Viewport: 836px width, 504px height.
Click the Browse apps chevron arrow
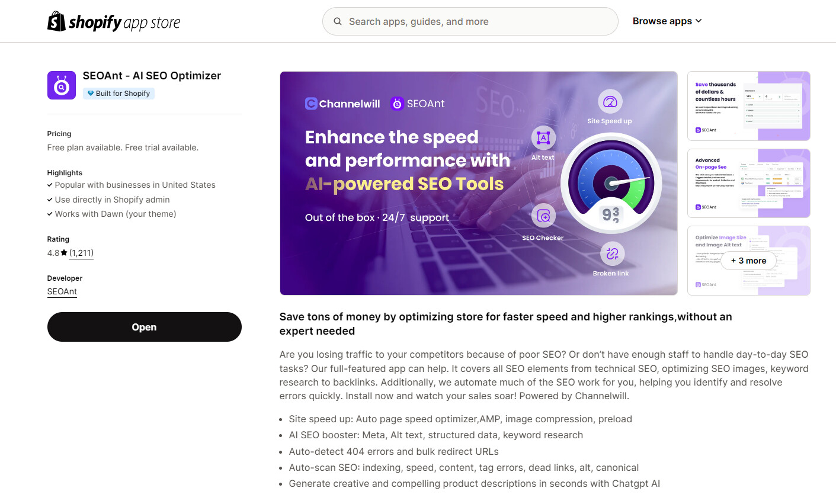tap(699, 21)
